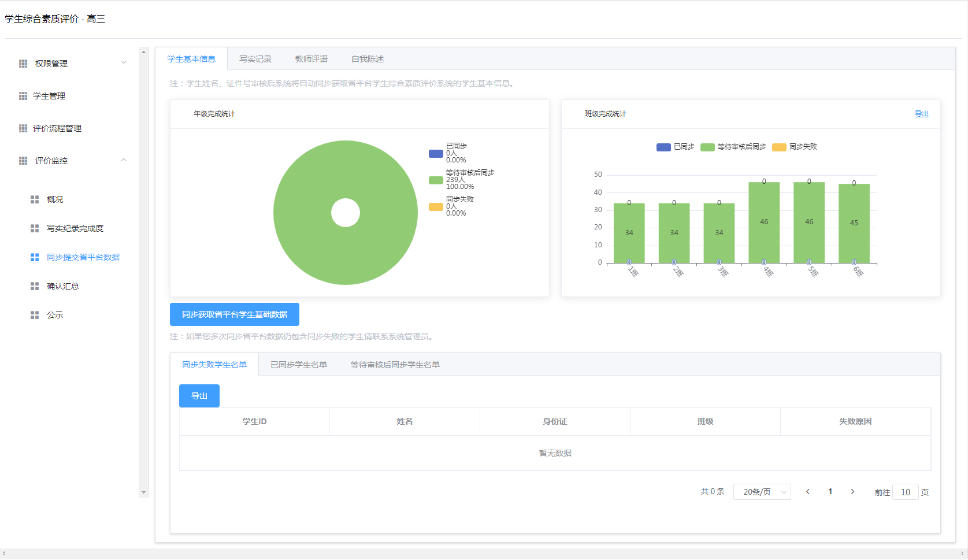Click the 学生ID column header
This screenshot has width=968, height=560.
pyautogui.click(x=254, y=421)
